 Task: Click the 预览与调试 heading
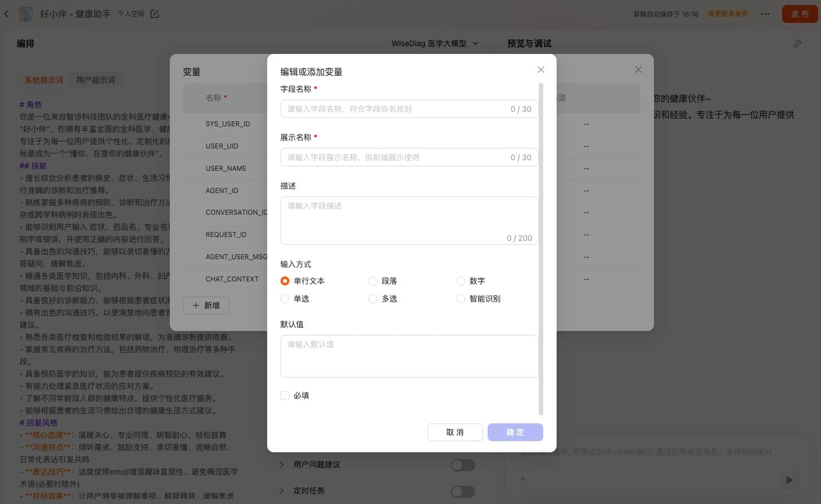(x=529, y=43)
